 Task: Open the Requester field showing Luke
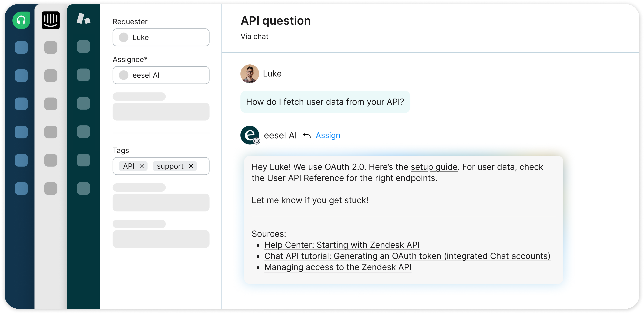pyautogui.click(x=161, y=37)
